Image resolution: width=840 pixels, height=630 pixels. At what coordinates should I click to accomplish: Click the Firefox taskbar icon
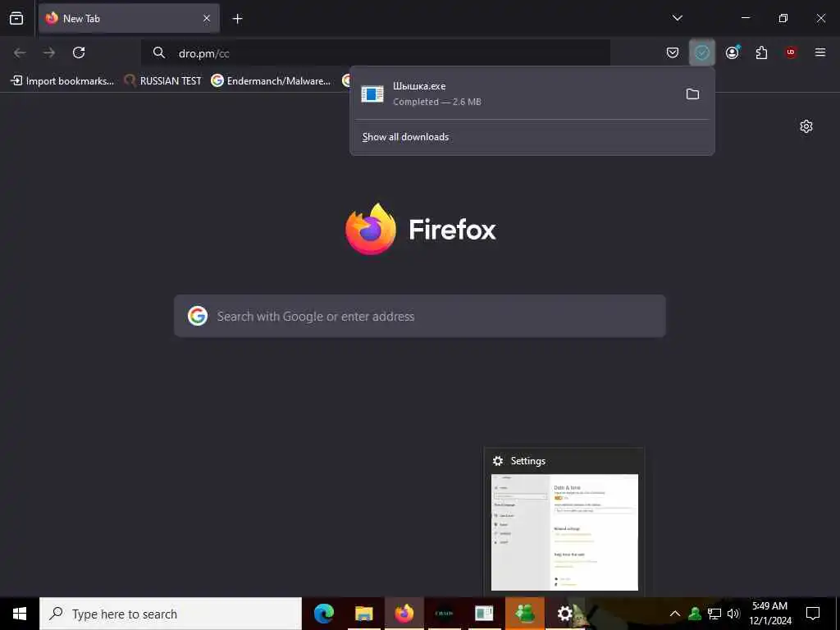(x=404, y=614)
